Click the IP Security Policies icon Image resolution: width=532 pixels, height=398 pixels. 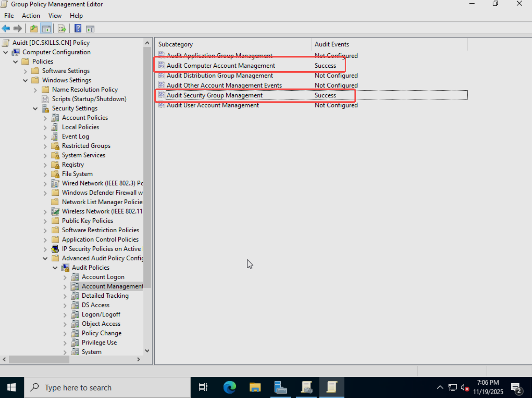point(55,249)
